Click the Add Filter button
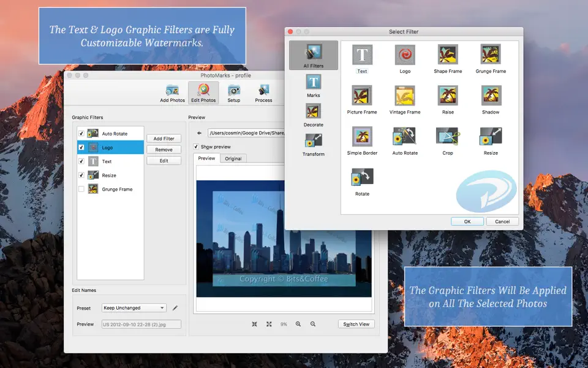Screen dimensions: 588x368 point(164,137)
